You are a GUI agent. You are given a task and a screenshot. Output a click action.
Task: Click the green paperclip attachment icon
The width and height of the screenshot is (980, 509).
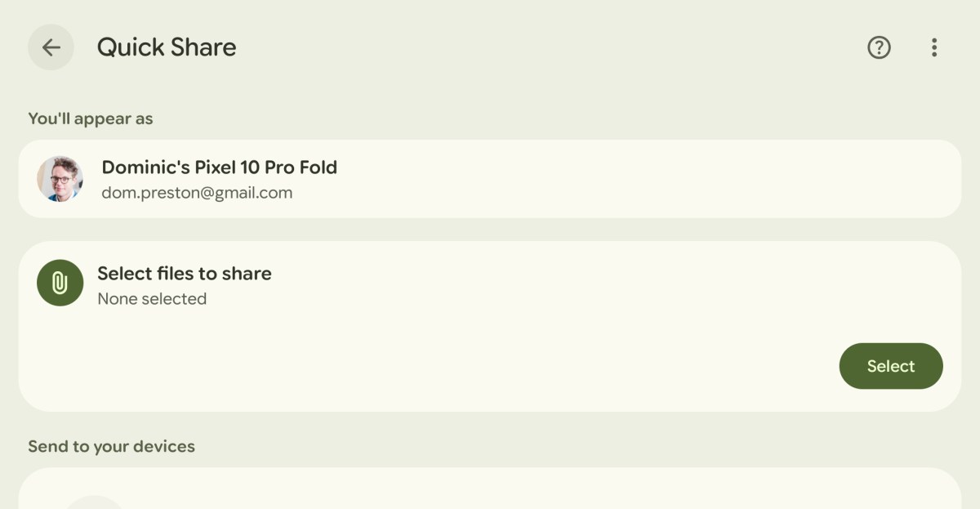pos(60,283)
